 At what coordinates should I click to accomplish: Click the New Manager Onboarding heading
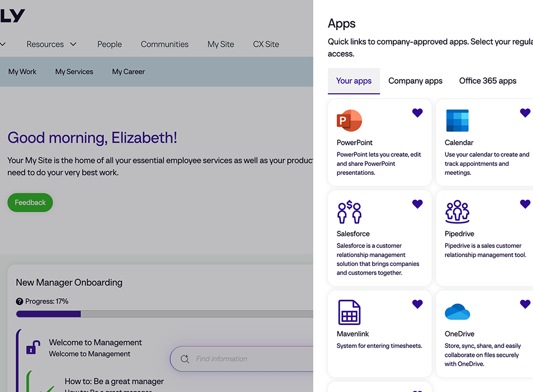click(x=69, y=283)
